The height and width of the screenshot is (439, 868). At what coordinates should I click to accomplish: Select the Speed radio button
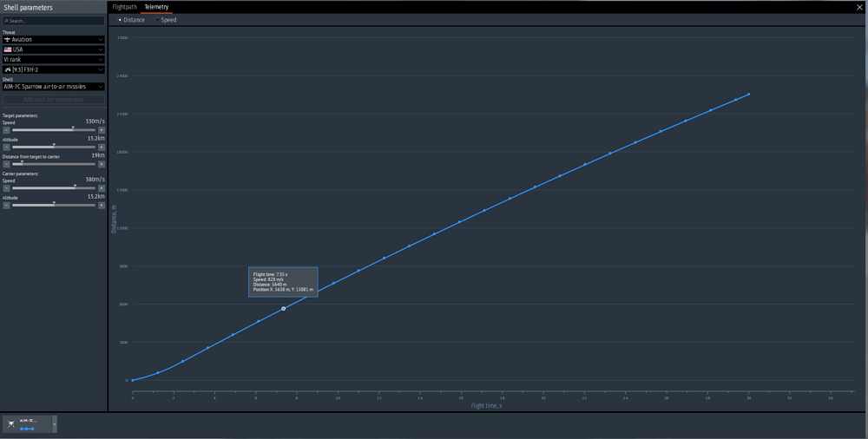(157, 20)
